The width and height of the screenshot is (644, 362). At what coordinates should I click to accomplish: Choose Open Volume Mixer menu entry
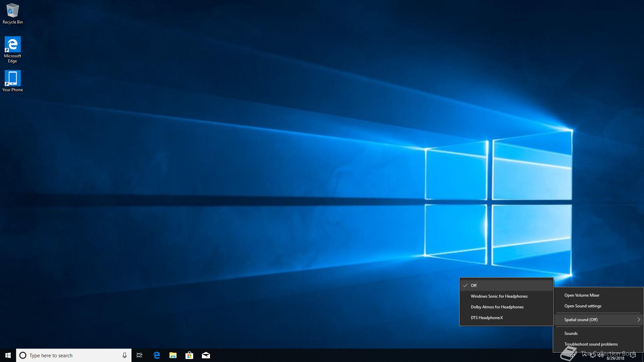click(599, 295)
